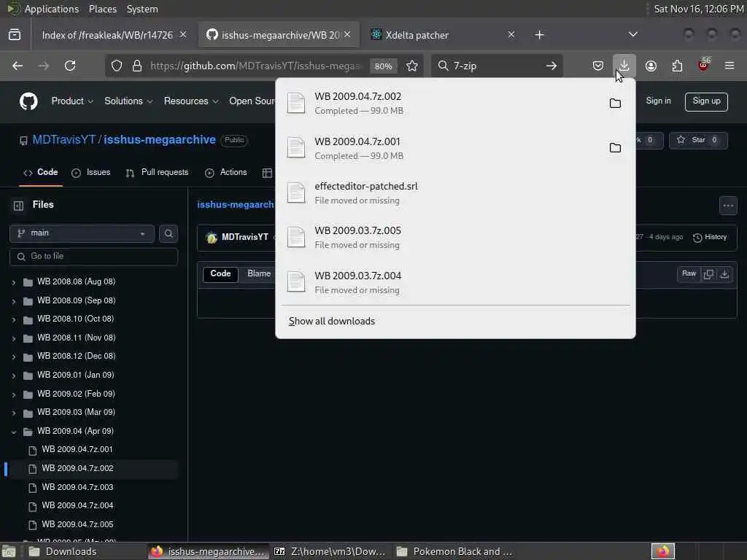Screen dimensions: 747x560
Task: Show site security padlock info
Action: click(x=137, y=66)
